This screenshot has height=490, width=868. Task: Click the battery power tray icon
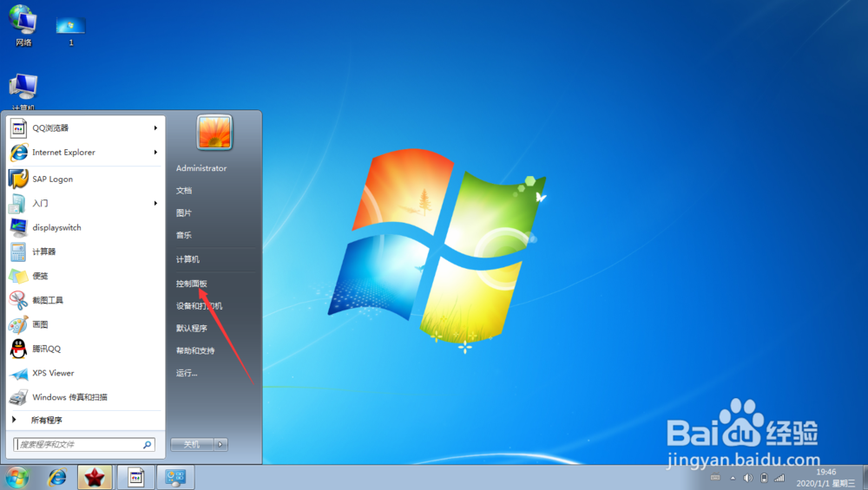coord(765,479)
